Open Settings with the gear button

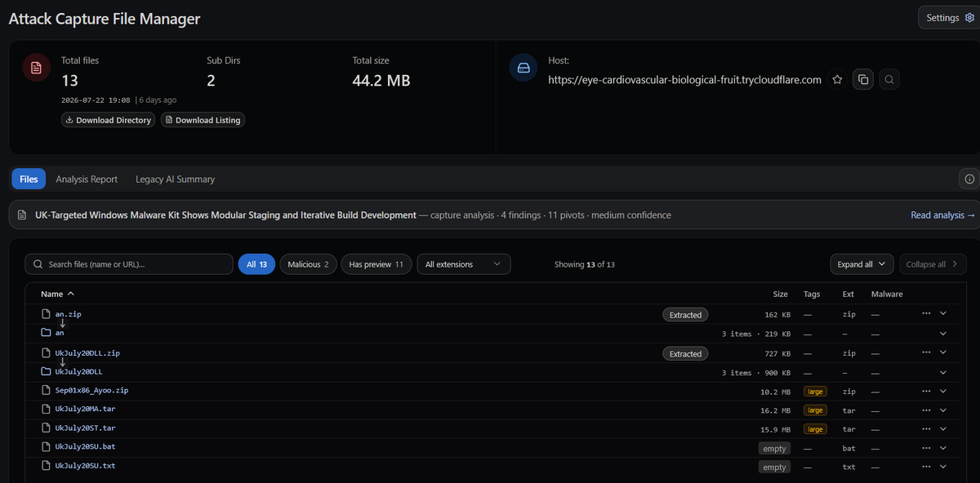coord(950,18)
